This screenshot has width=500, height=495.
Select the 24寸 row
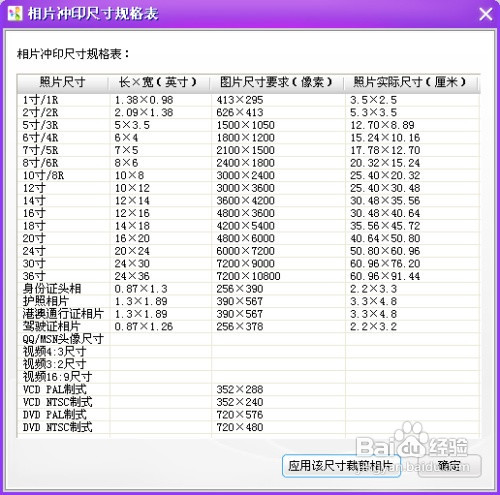(x=248, y=251)
